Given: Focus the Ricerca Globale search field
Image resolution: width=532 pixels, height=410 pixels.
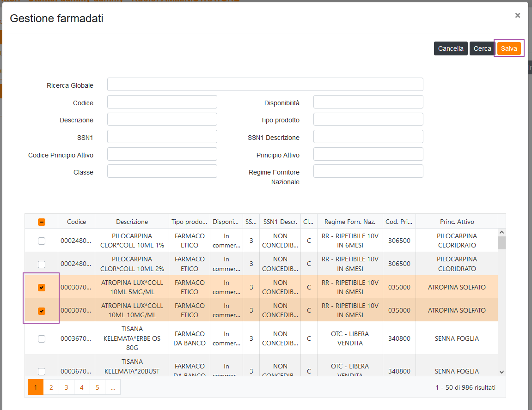Looking at the screenshot, I should point(265,84).
